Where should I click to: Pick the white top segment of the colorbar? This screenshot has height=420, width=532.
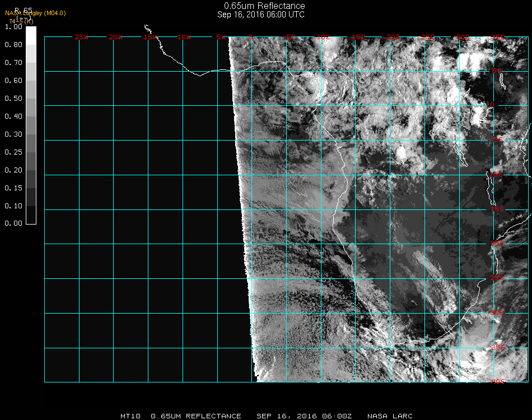(31, 36)
